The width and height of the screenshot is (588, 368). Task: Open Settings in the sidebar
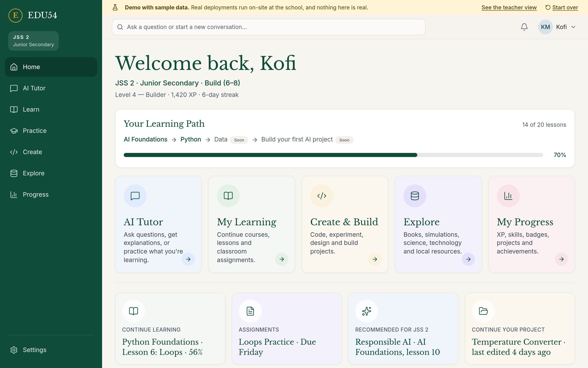[x=51, y=350]
